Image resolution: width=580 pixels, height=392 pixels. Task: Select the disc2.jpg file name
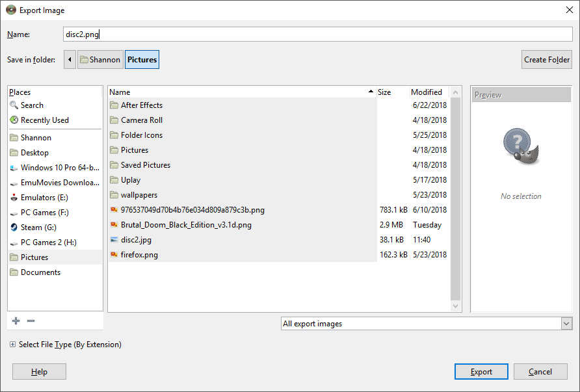click(136, 240)
